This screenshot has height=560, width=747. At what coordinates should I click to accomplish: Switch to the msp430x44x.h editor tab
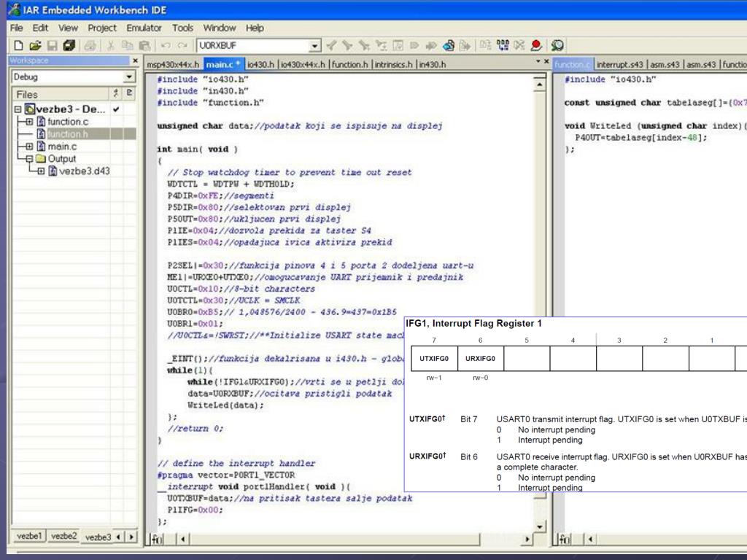click(x=173, y=64)
